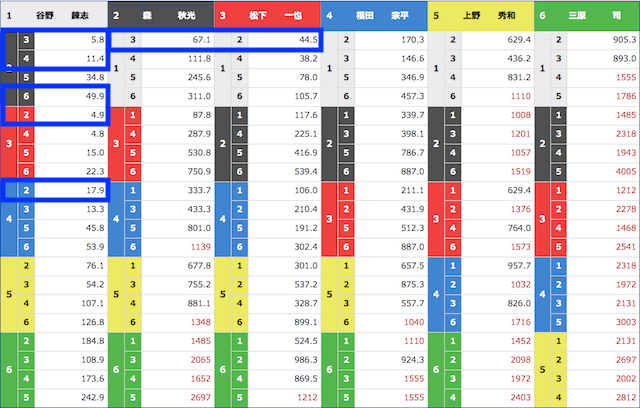
Task: Click the red odds value 1040
Action: (x=414, y=322)
